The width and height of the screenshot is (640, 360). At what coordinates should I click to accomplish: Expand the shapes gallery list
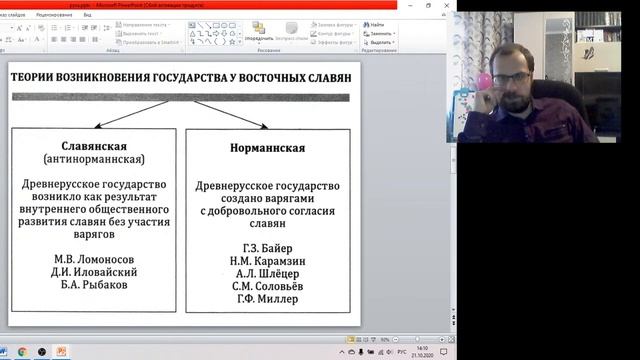click(240, 42)
